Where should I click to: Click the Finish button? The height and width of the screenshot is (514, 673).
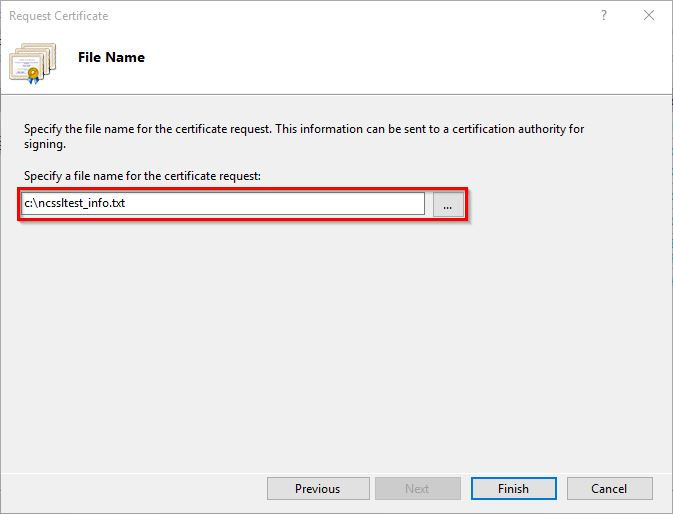pyautogui.click(x=513, y=489)
